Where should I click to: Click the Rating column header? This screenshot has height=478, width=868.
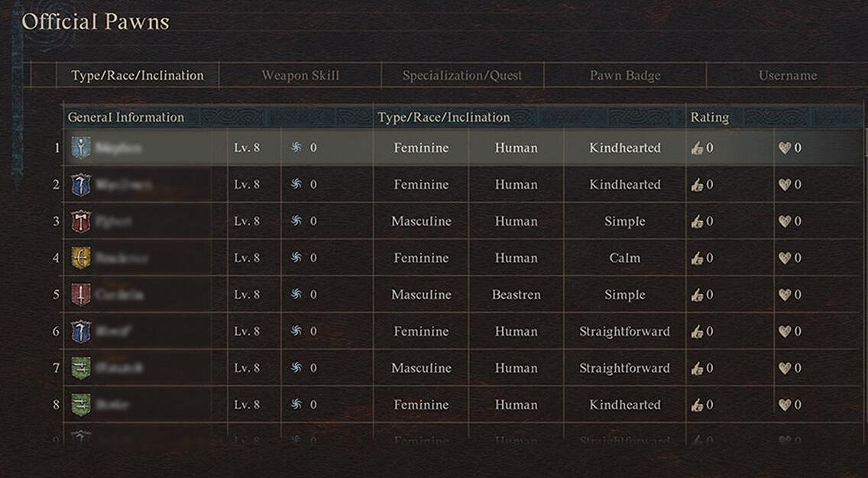pos(710,117)
